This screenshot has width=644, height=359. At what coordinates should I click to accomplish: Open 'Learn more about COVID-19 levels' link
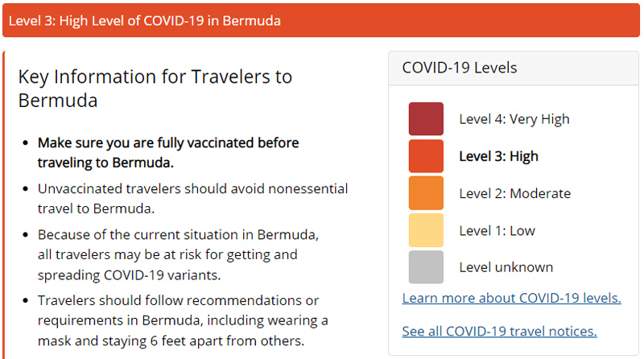(x=511, y=298)
